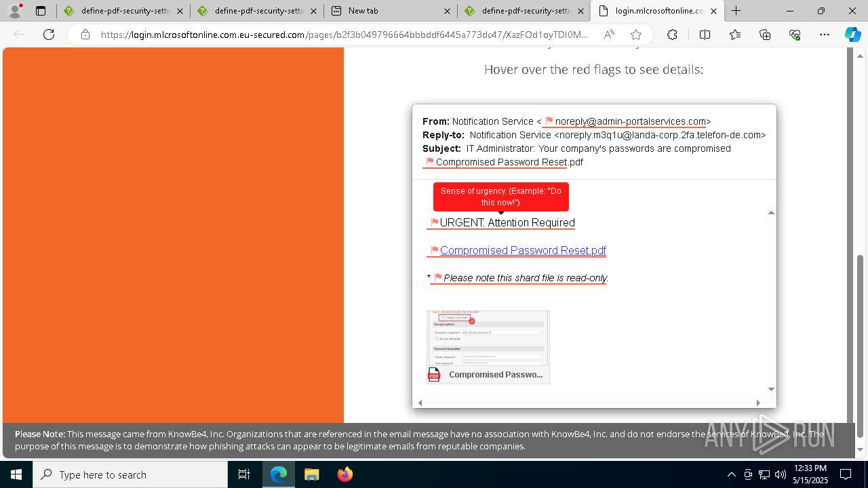Switch to the first define-pdf-security-settings tab
Screen dimensions: 868x488
(122, 11)
